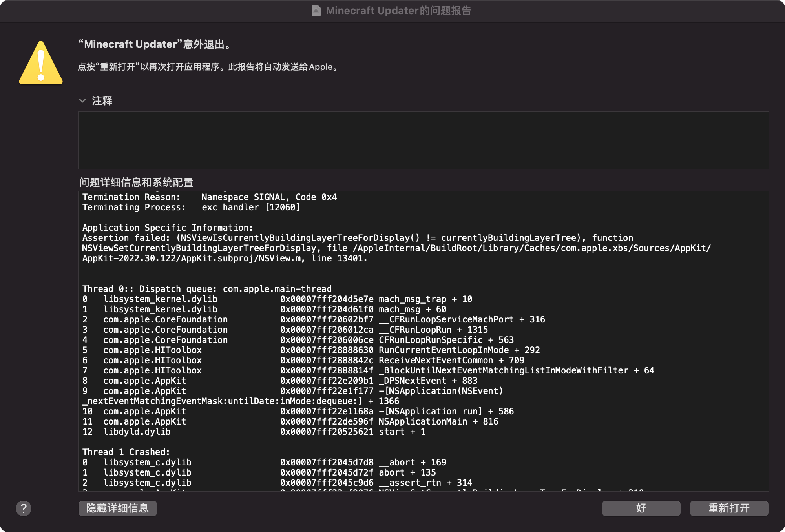The height and width of the screenshot is (532, 785).
Task: Click inside the empty comments text box
Action: click(x=423, y=140)
